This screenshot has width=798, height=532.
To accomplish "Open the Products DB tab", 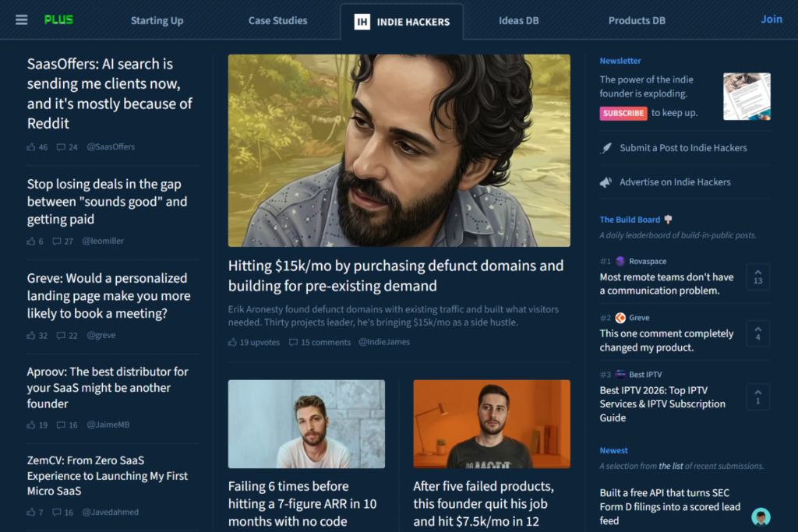I will click(637, 20).
